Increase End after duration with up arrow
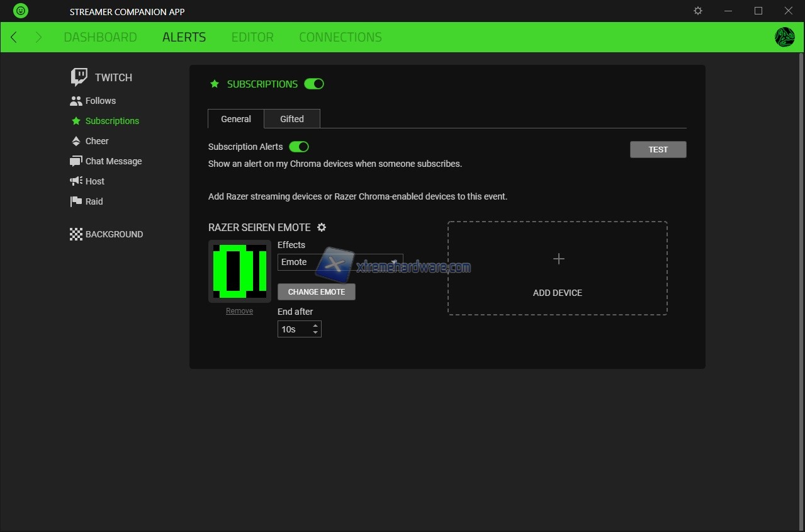805x532 pixels. 315,325
